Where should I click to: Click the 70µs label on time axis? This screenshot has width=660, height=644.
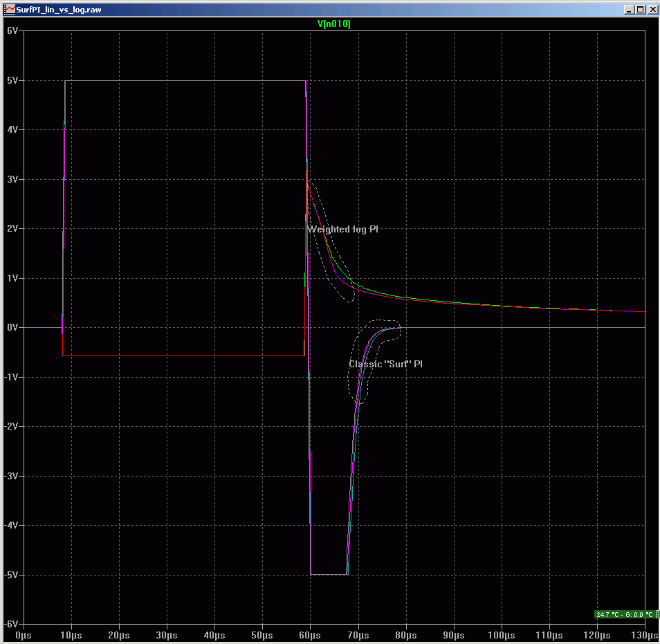[x=358, y=635]
